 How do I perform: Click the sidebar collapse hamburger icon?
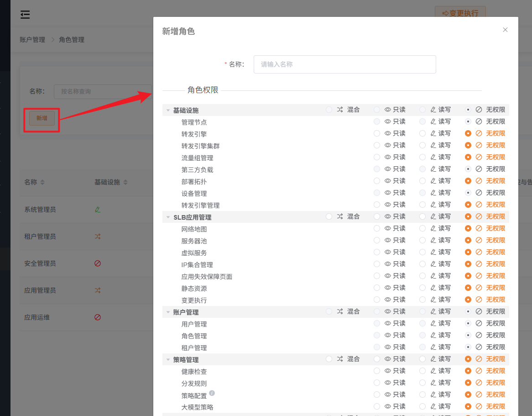click(25, 15)
